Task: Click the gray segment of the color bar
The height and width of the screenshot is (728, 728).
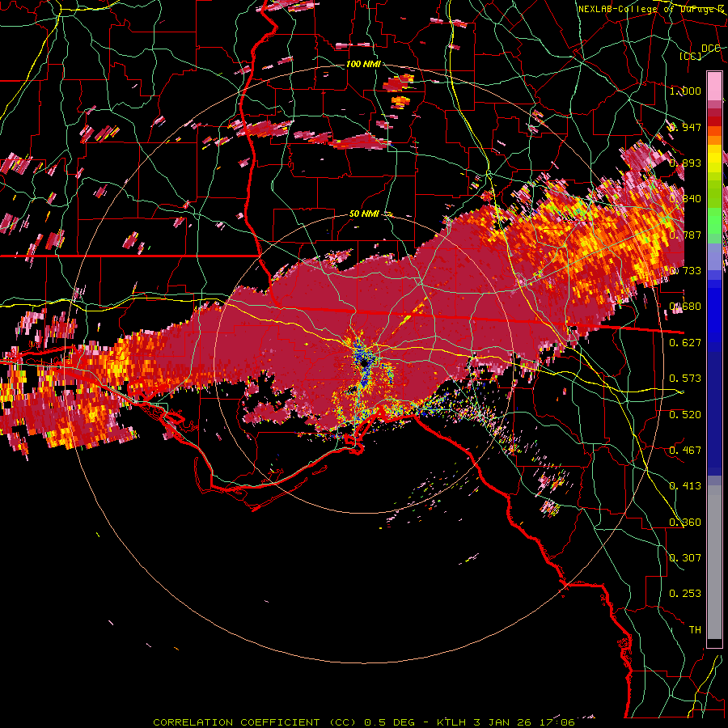Action: click(714, 562)
